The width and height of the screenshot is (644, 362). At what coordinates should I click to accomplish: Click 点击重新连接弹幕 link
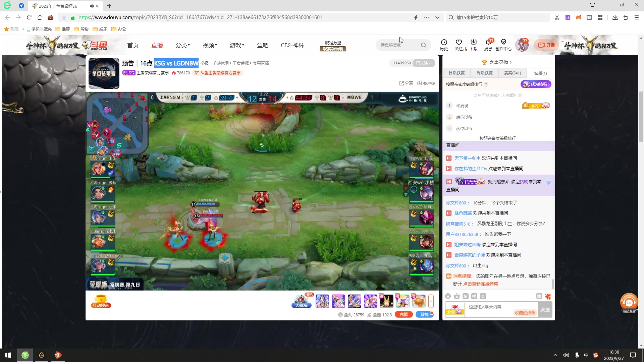pyautogui.click(x=480, y=284)
